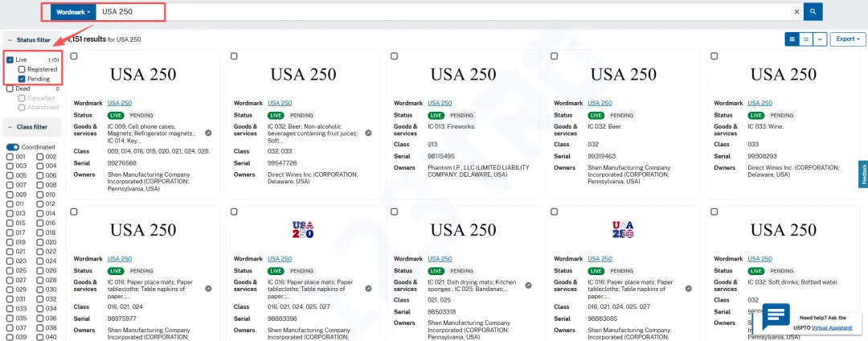Image resolution: width=868 pixels, height=341 pixels.
Task: Open the Feedback side tab
Action: 863,174
